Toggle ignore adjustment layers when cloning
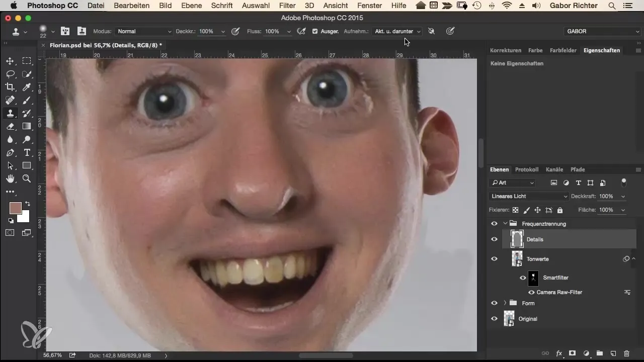 tap(431, 31)
